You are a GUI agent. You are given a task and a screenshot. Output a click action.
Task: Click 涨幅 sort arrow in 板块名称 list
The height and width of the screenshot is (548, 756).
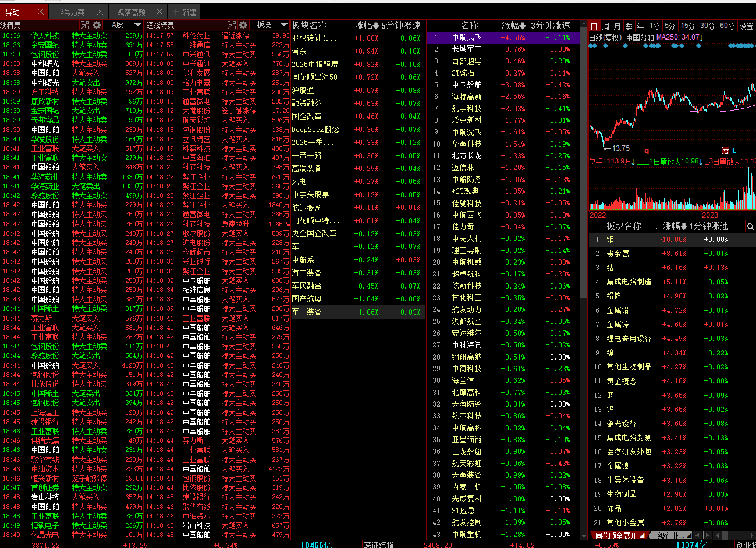pyautogui.click(x=376, y=26)
